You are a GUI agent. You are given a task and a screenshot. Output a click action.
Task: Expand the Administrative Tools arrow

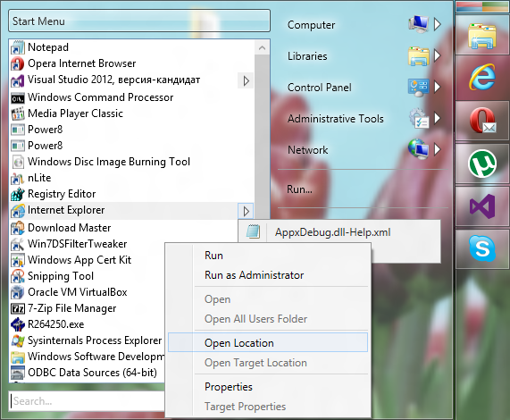point(438,118)
